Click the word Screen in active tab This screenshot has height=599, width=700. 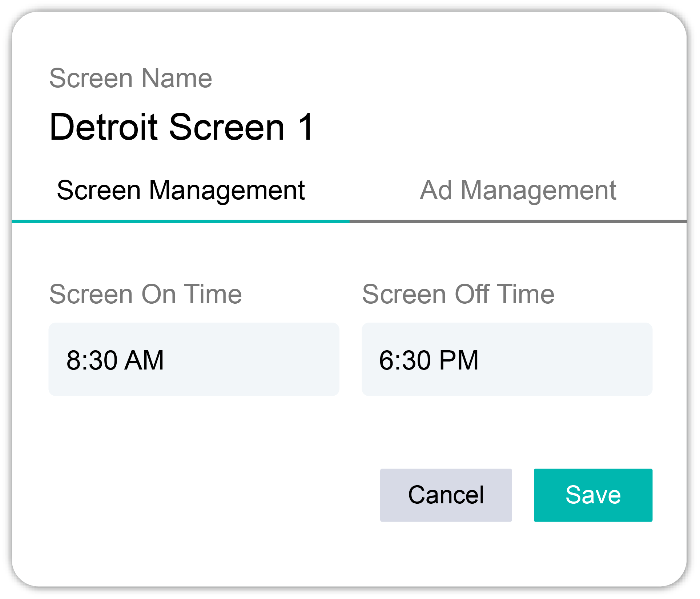pyautogui.click(x=98, y=191)
